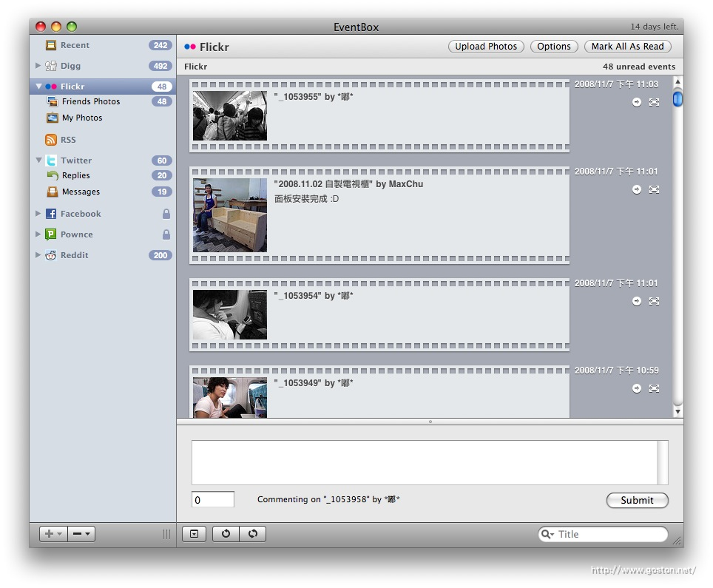Open the plus (add service) dropdown
The image size is (713, 588).
click(54, 534)
